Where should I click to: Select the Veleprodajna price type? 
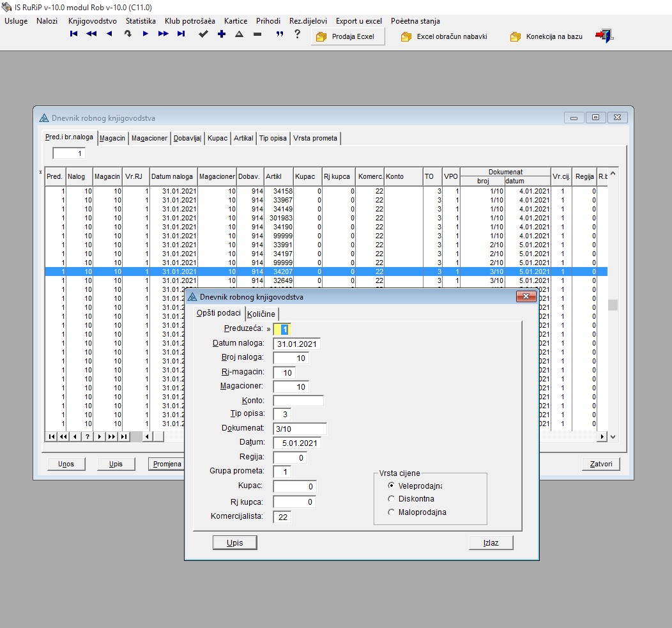point(392,486)
